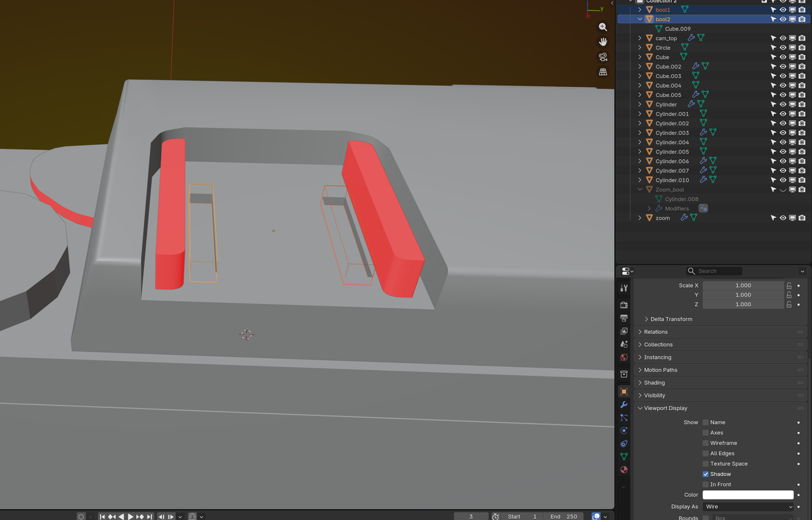Open the Material properties tab
Image resolution: width=812 pixels, height=520 pixels.
point(624,470)
